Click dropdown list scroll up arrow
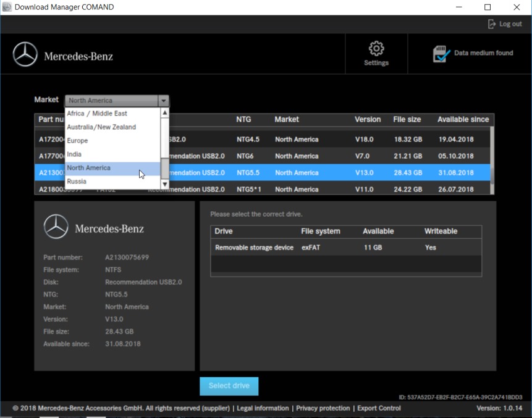 click(164, 112)
